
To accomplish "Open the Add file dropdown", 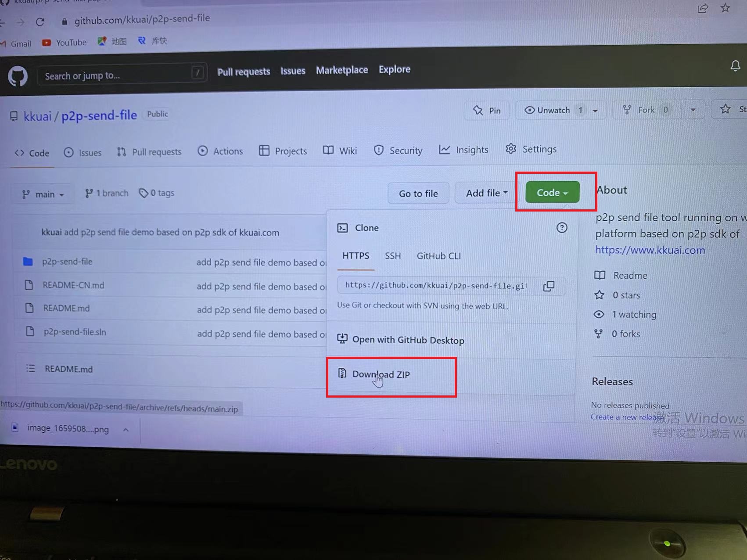I will [x=486, y=193].
